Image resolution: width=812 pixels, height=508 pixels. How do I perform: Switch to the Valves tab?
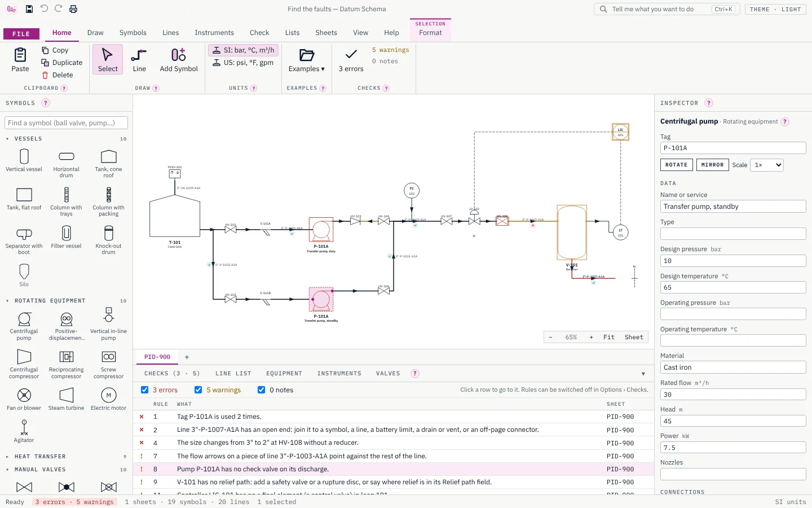click(x=388, y=374)
